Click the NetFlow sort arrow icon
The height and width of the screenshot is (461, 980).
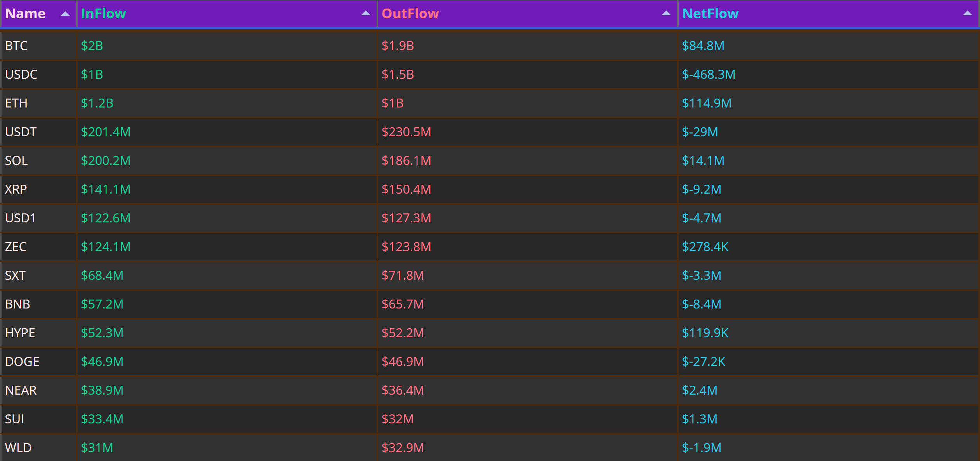point(967,13)
